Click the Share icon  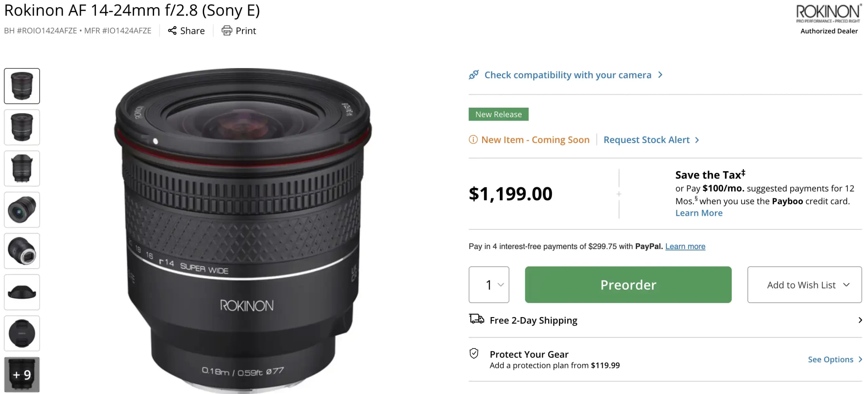click(172, 31)
